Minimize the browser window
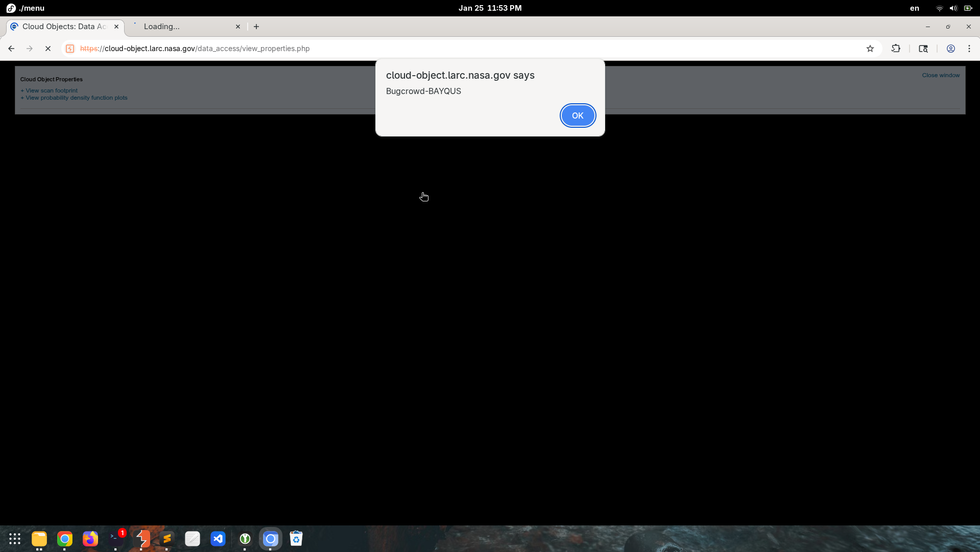980x552 pixels. pyautogui.click(x=928, y=27)
